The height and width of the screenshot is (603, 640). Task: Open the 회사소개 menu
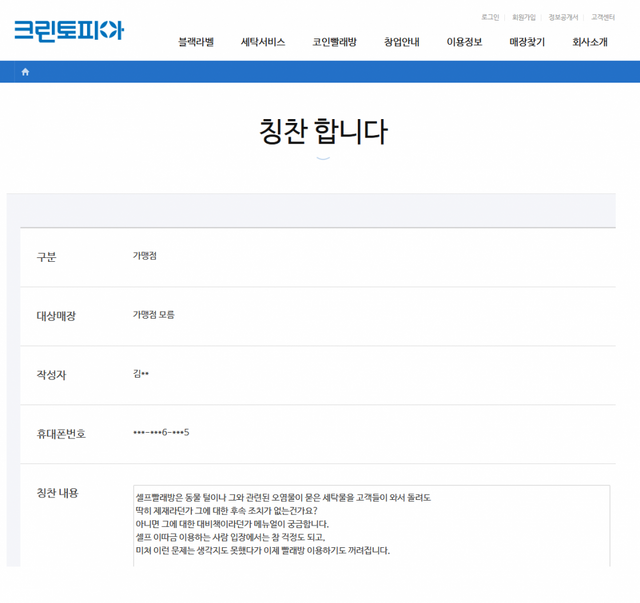[x=590, y=42]
